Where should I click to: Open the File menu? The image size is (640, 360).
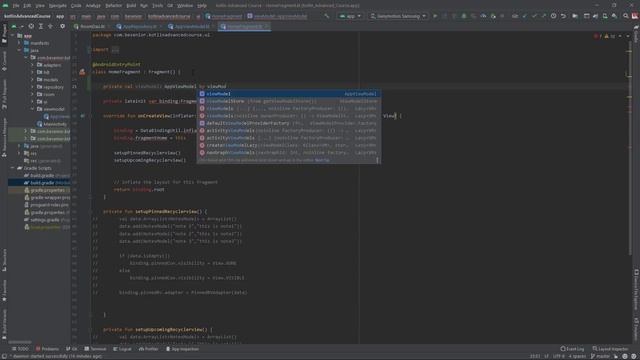16,6
